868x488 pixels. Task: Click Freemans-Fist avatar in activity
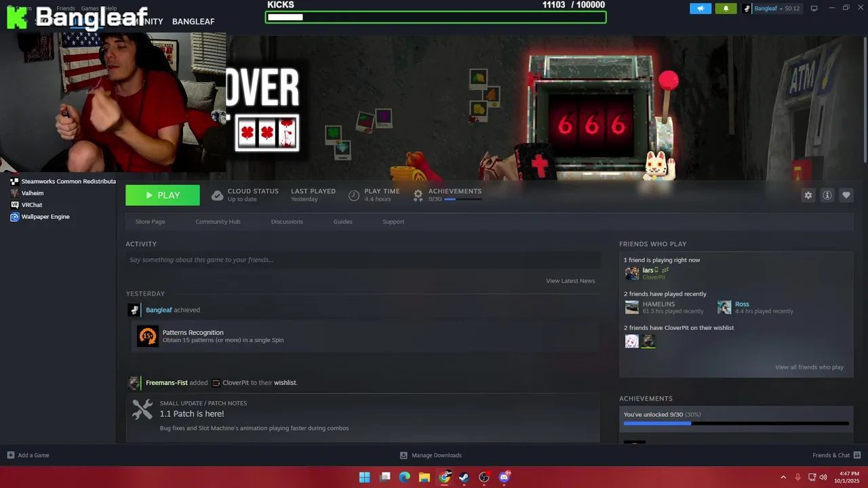(134, 383)
